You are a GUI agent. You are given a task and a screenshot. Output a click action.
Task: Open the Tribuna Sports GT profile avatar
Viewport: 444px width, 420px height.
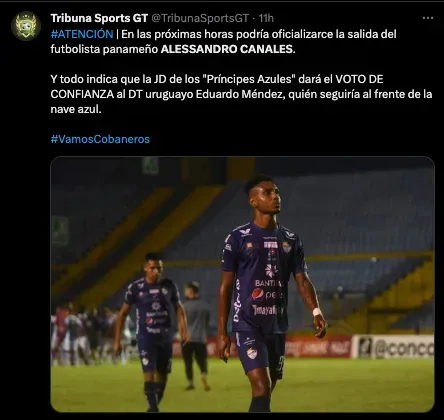tap(26, 26)
